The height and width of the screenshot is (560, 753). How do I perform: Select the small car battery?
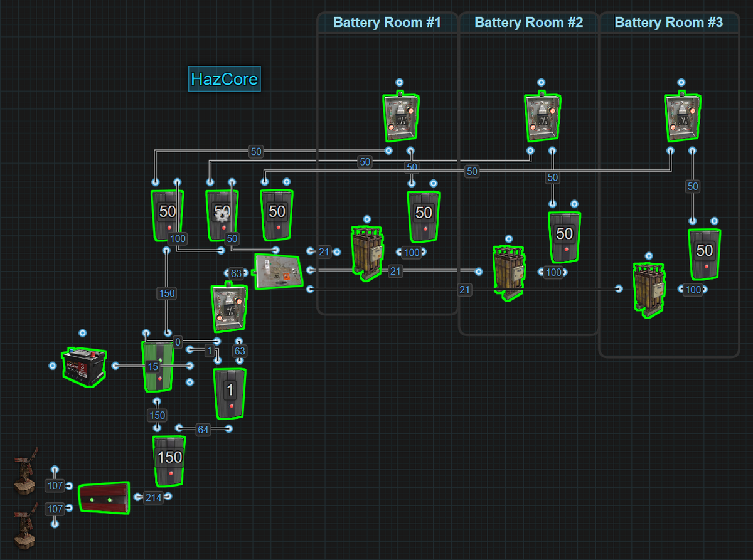click(x=83, y=366)
